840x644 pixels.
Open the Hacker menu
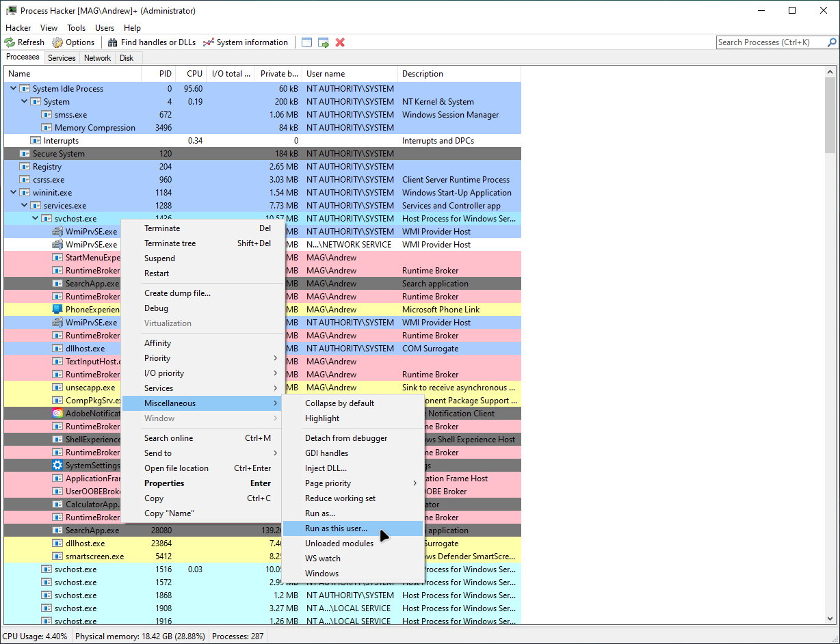18,27
